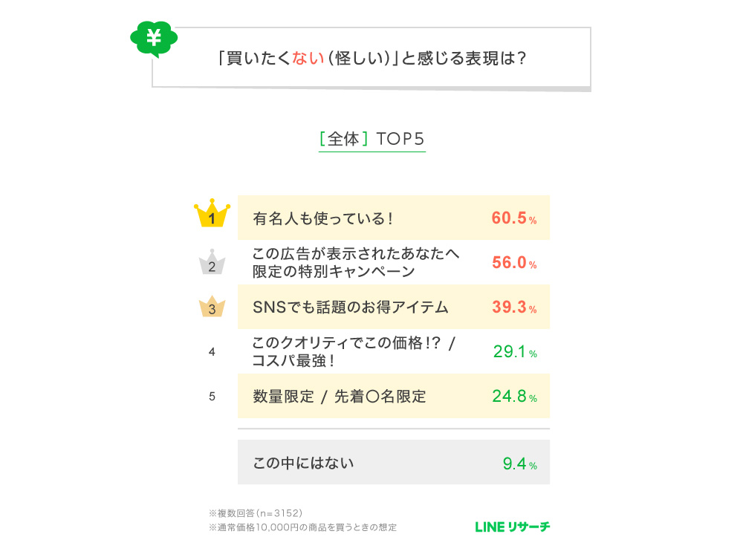This screenshot has height=560, width=743.
Task: Click the question title banner text
Action: coord(372,58)
